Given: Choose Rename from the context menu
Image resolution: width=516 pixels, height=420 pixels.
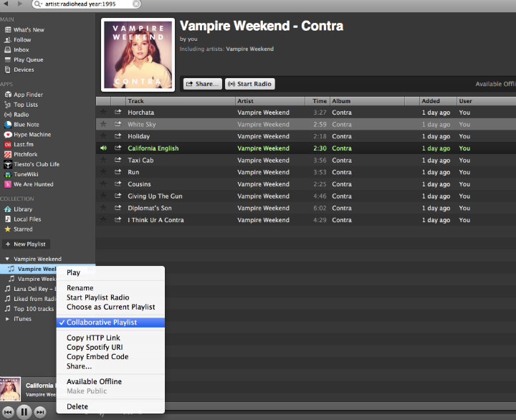Looking at the screenshot, I should tap(110, 288).
